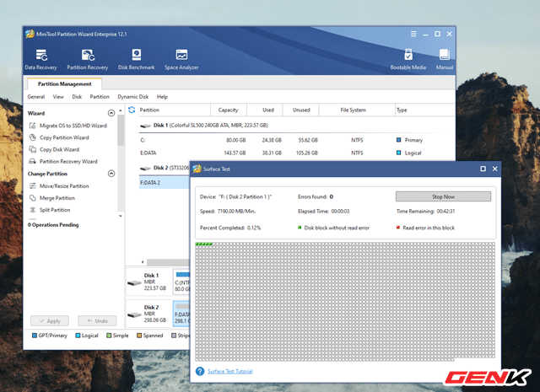Select Disk 2 drive icon in disk map
The image size is (540, 392).
(134, 314)
